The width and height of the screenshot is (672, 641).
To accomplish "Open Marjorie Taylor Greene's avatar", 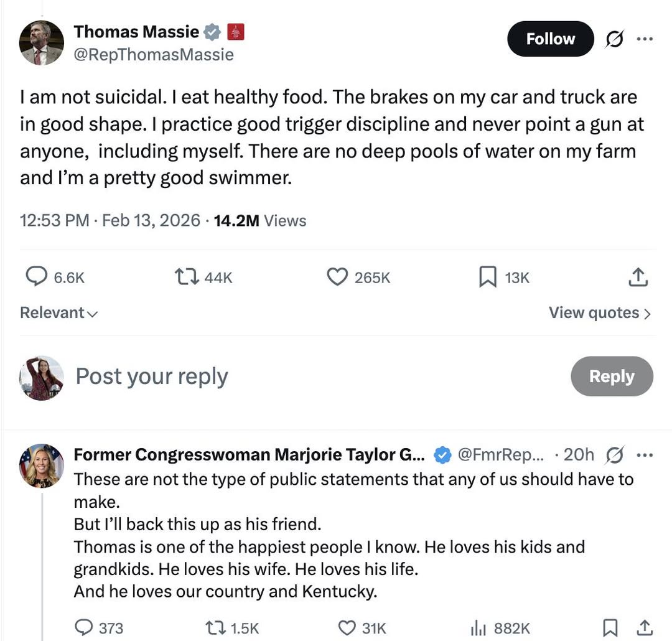I will 42,465.
